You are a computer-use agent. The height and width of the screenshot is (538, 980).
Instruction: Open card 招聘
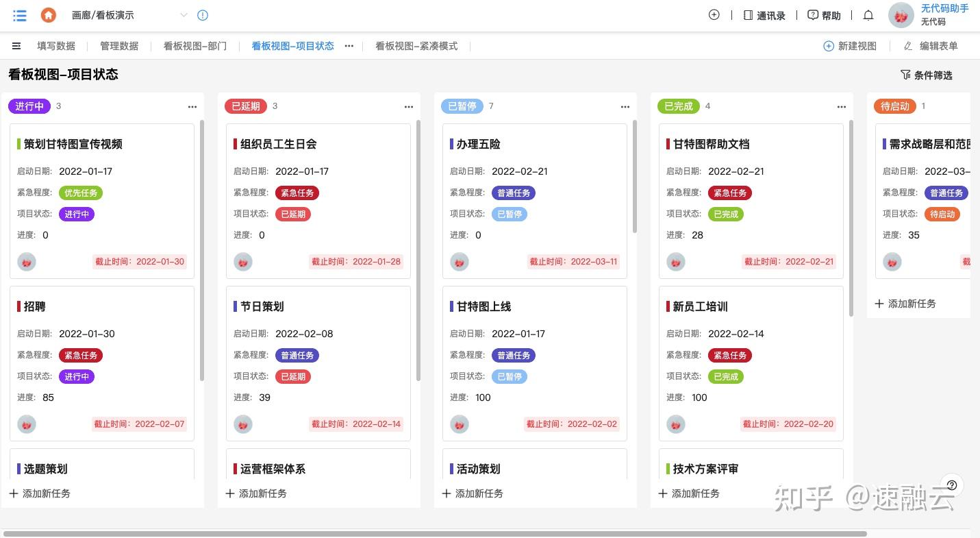tap(102, 363)
